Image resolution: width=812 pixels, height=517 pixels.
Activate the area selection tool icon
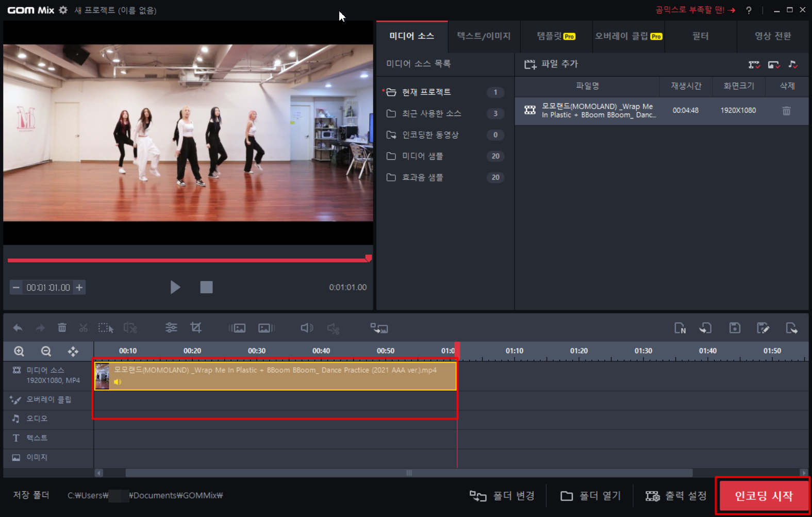[x=106, y=328]
